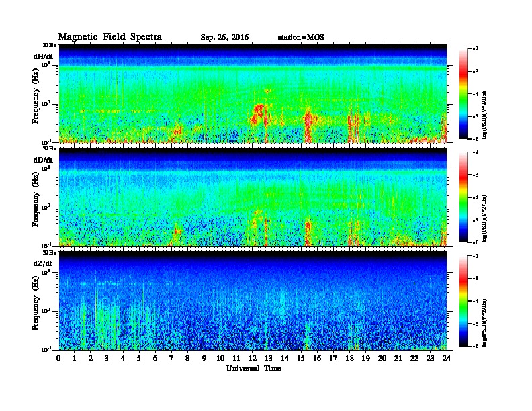Image resolution: width=532 pixels, height=411 pixels.
Task: Click hour "19" on the Universal Time axis
Action: click(x=365, y=359)
